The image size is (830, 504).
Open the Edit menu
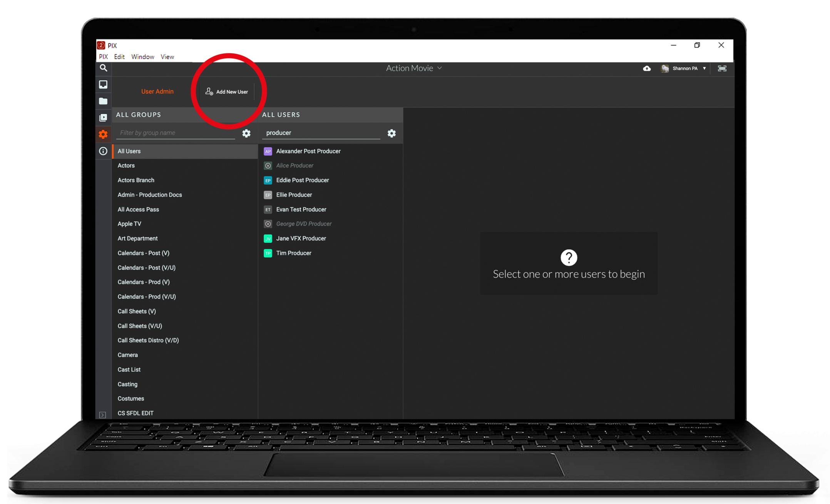click(119, 57)
